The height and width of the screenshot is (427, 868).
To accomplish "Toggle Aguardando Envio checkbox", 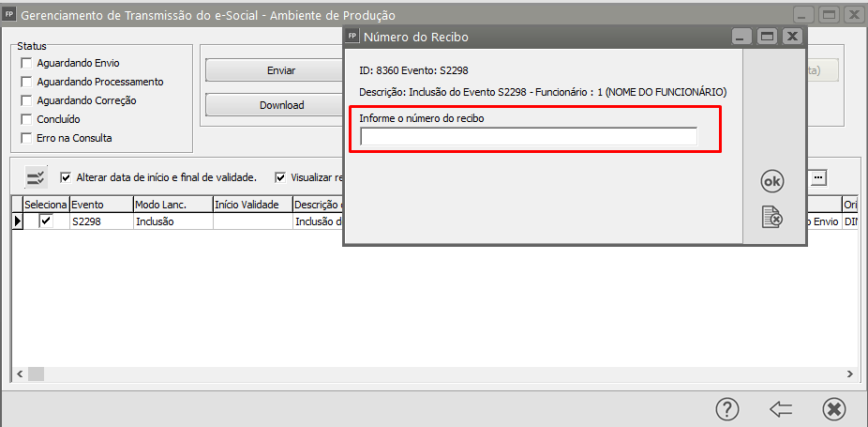I will (x=26, y=63).
